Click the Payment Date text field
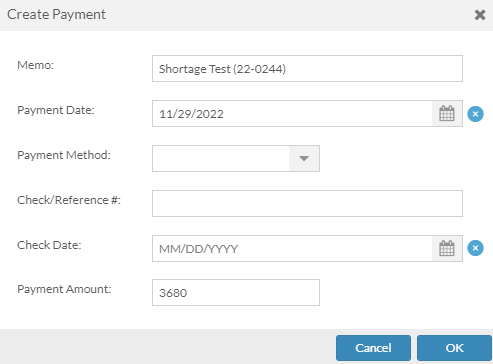Screen dimensions: 493x364 (x=292, y=114)
